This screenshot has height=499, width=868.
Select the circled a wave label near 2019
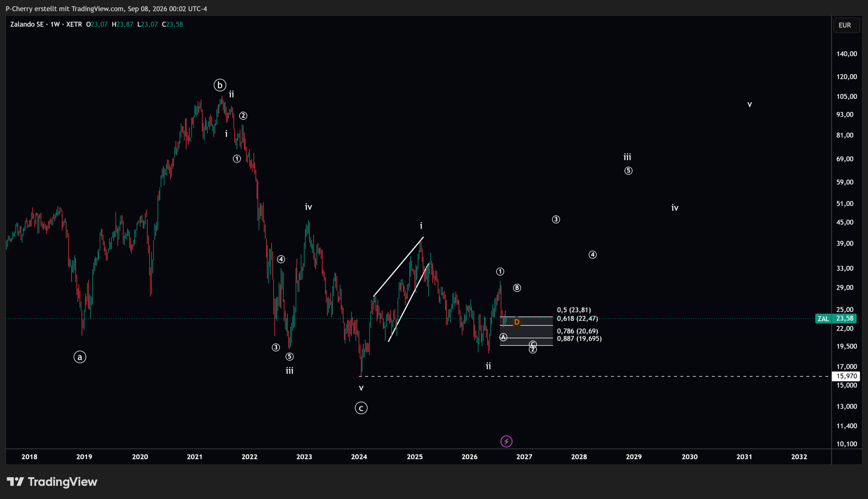tap(80, 357)
